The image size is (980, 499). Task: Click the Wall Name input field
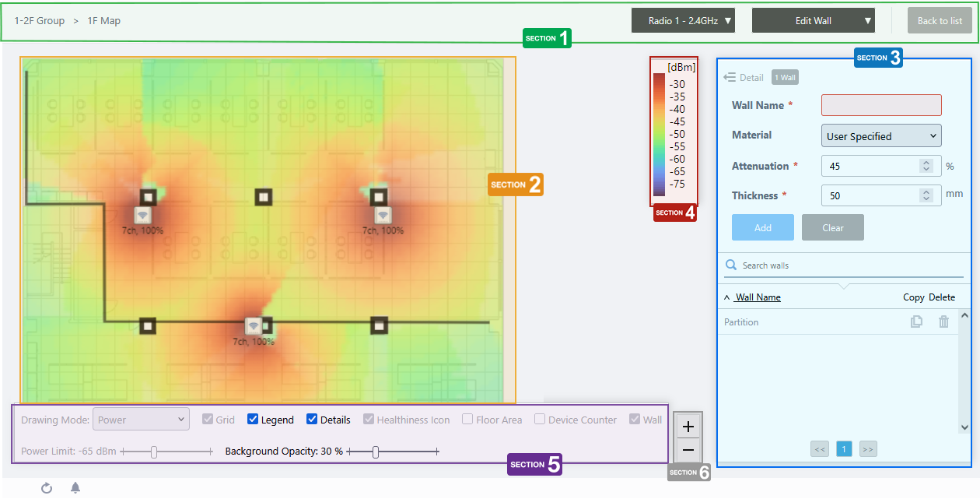[881, 105]
